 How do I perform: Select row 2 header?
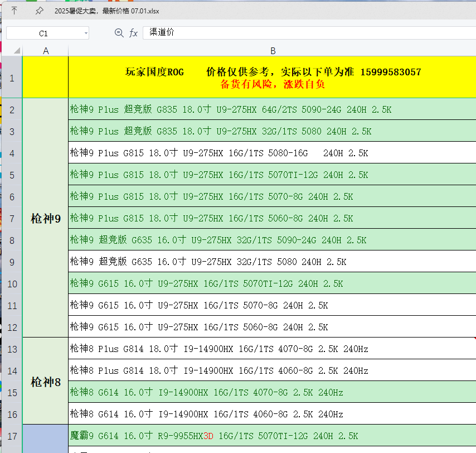coord(12,109)
